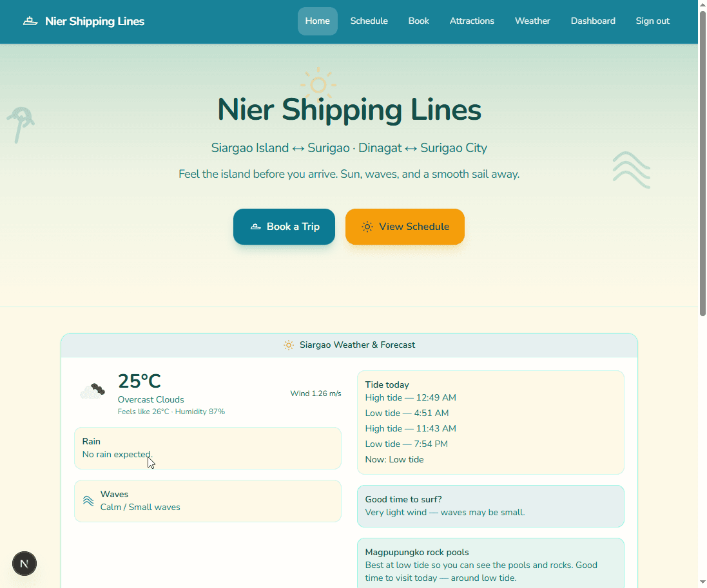
Task: Go to the Attractions page
Action: (472, 21)
